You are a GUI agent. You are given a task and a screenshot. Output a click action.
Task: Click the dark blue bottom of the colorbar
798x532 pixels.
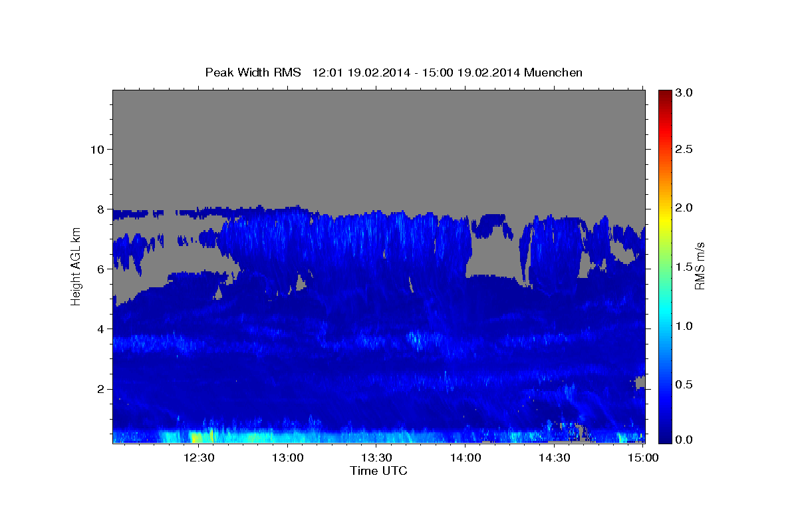[664, 436]
